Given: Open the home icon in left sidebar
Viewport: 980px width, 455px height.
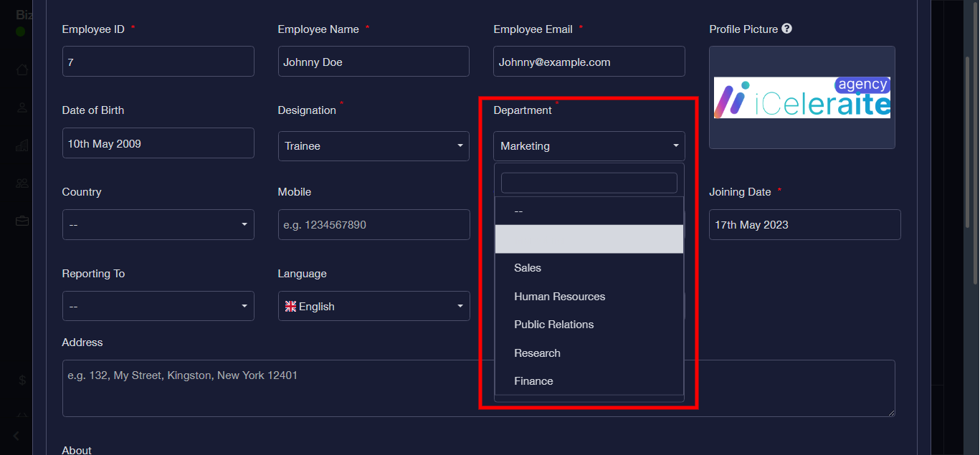Looking at the screenshot, I should click(22, 70).
